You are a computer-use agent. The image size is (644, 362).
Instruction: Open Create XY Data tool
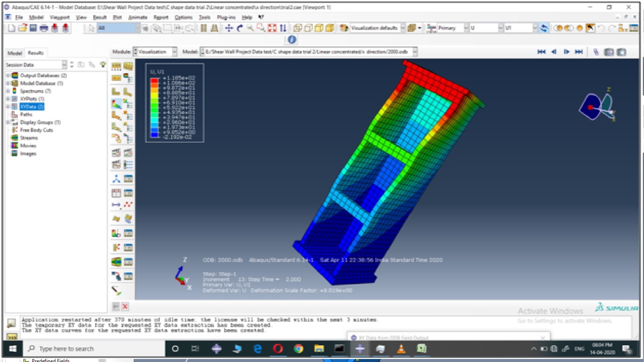(x=116, y=193)
